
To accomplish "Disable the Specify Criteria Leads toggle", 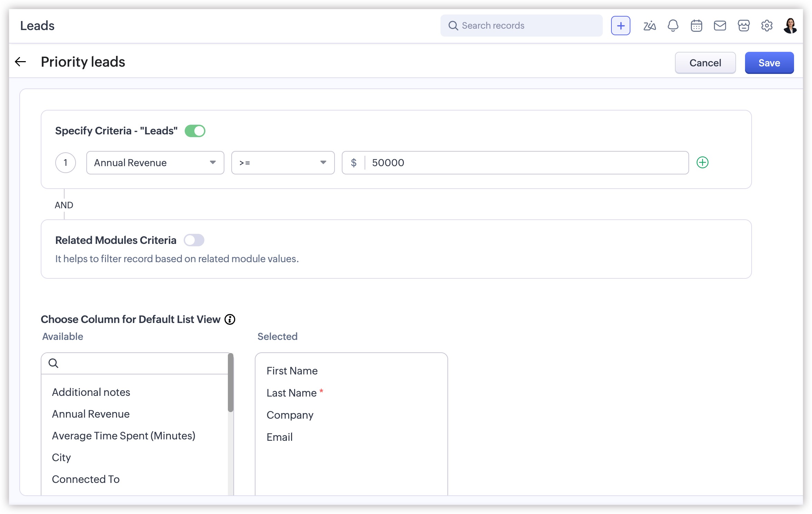I will pyautogui.click(x=195, y=131).
